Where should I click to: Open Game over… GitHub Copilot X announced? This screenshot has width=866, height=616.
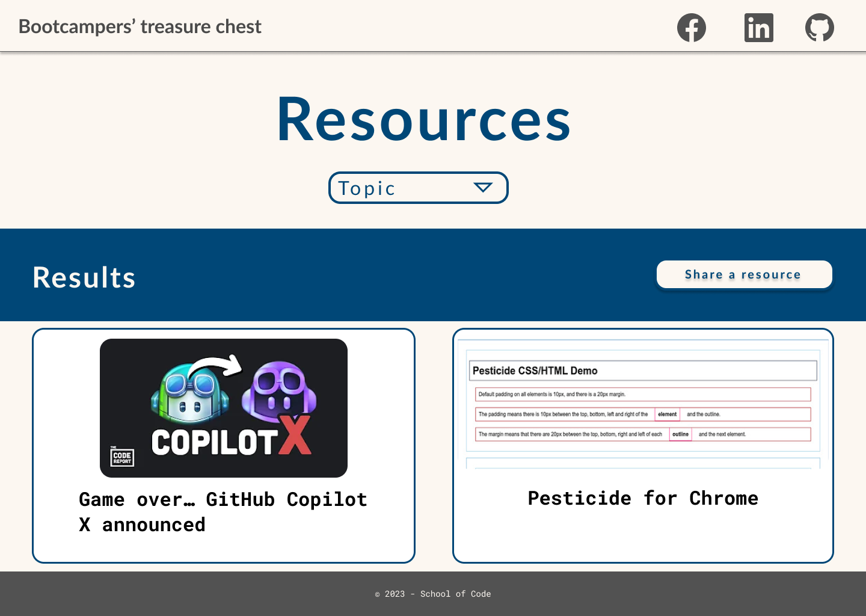point(223,512)
